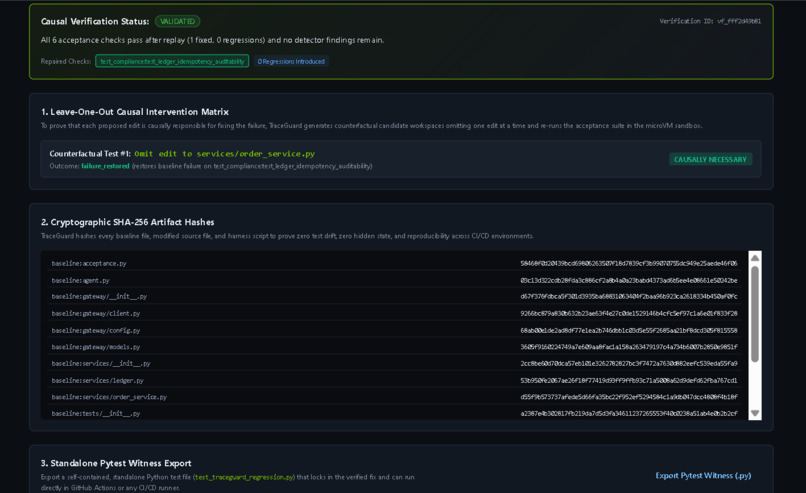This screenshot has height=493, width=806.
Task: Select the baseline:tests/__init__.py row
Action: 394,413
